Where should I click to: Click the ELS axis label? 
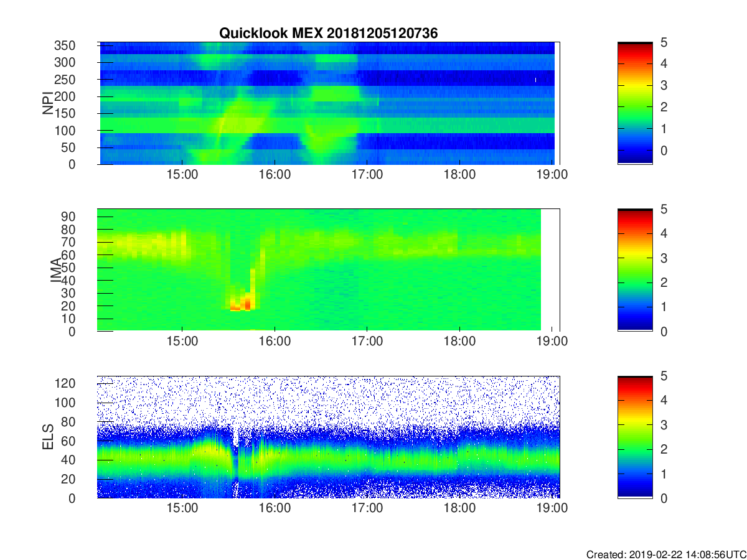point(48,437)
